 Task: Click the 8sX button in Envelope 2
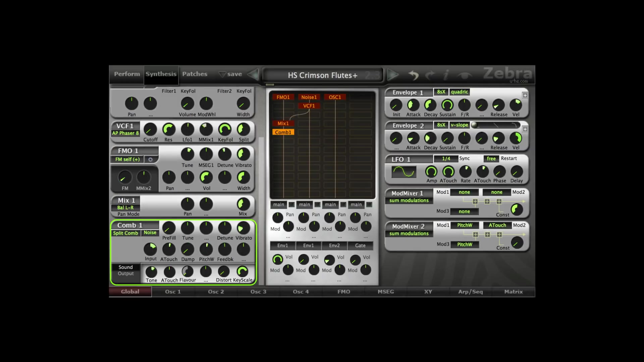[x=441, y=125]
